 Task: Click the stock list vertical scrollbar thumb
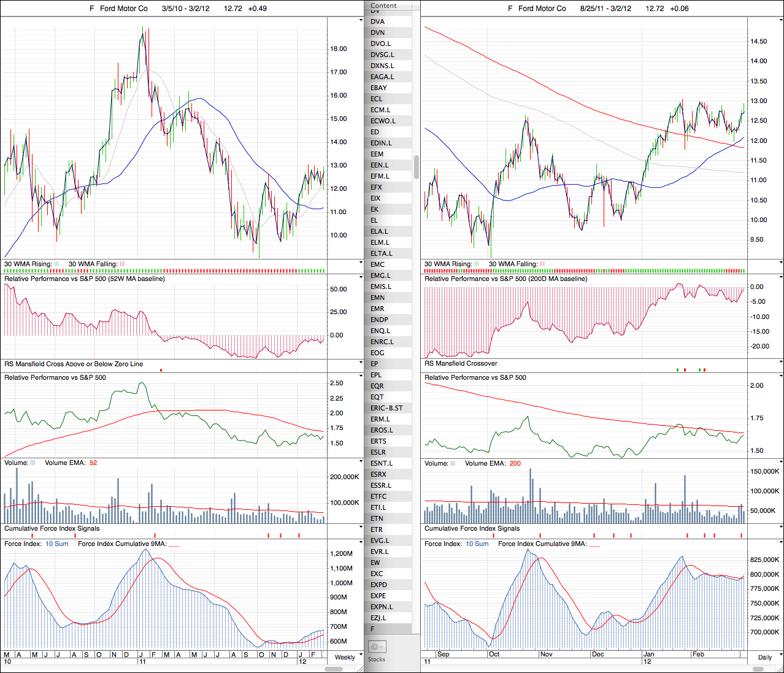417,167
